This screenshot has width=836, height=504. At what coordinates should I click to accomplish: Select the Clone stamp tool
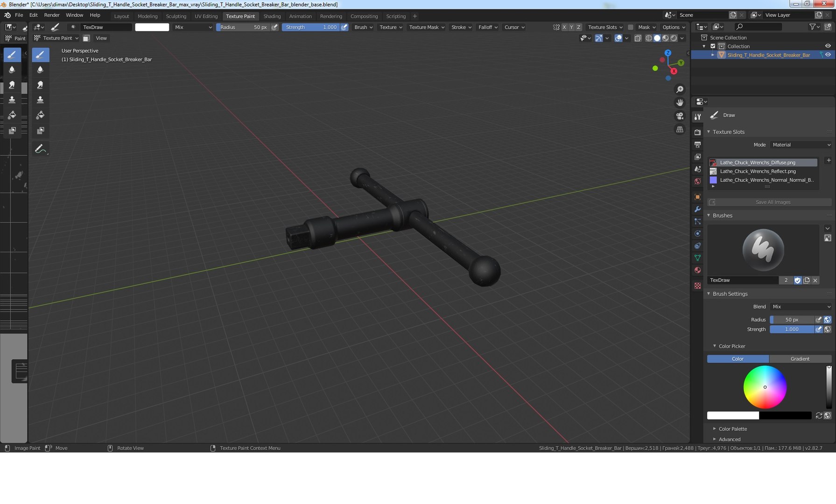point(40,100)
